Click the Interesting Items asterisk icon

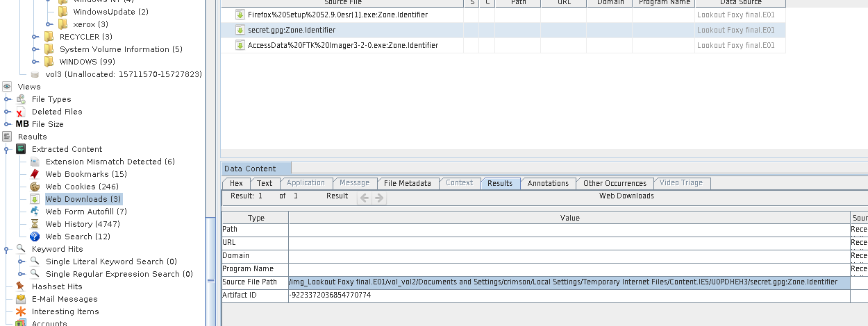[21, 311]
